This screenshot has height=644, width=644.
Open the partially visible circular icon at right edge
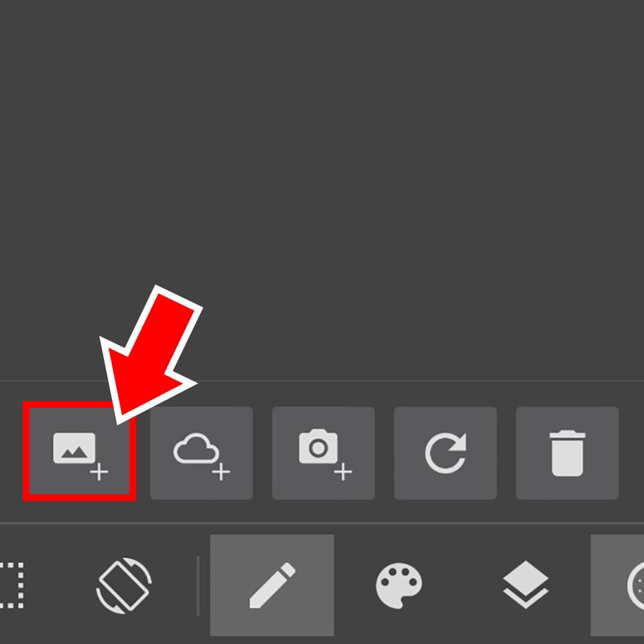(617, 585)
